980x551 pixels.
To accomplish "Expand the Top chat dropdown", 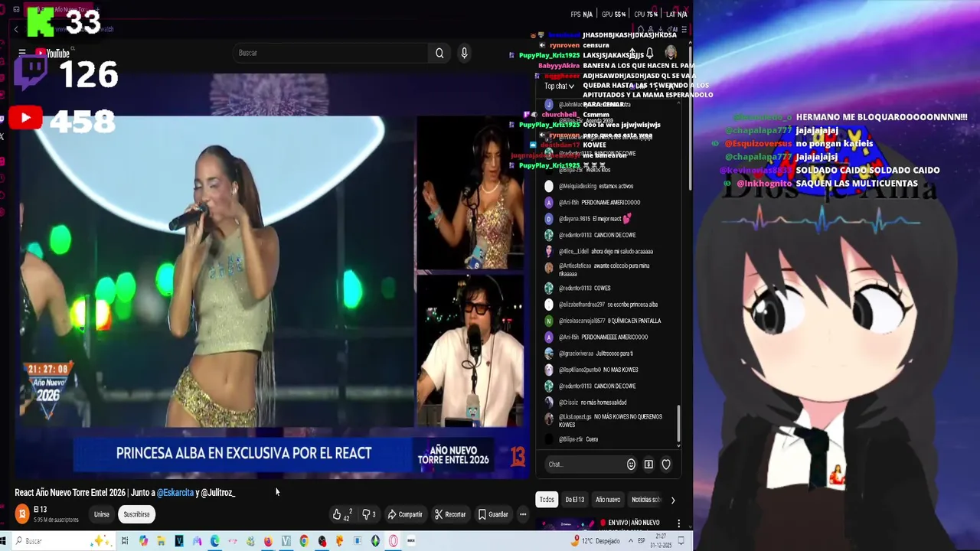I will [560, 86].
